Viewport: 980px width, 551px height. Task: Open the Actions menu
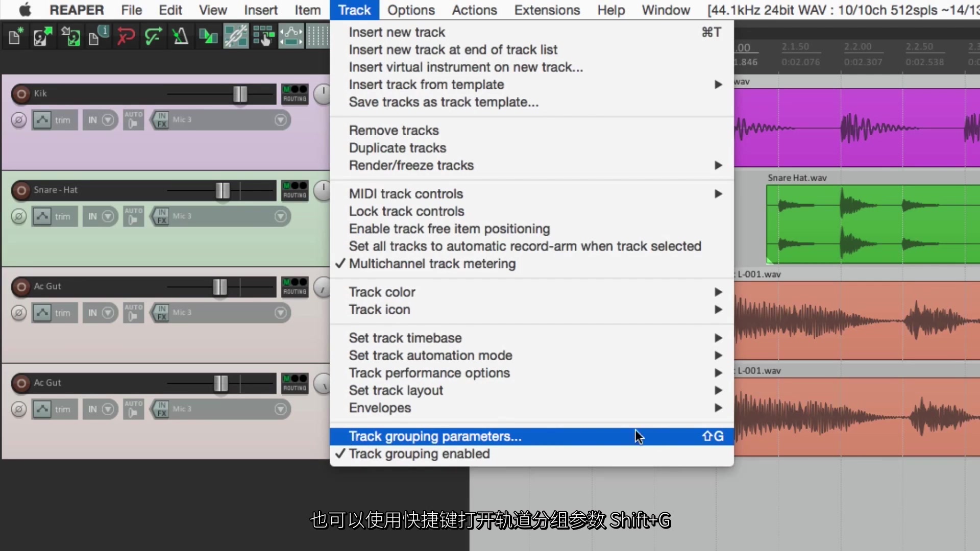click(474, 10)
